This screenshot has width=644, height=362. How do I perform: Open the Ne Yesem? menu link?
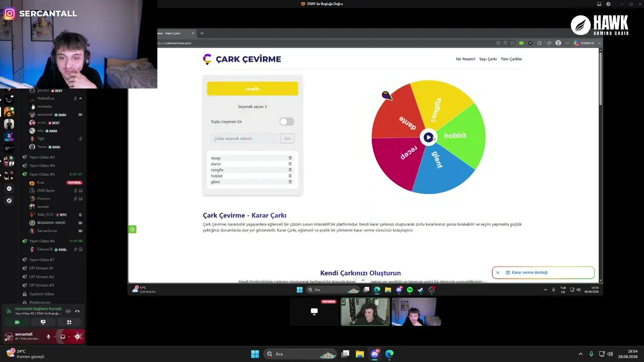465,59
